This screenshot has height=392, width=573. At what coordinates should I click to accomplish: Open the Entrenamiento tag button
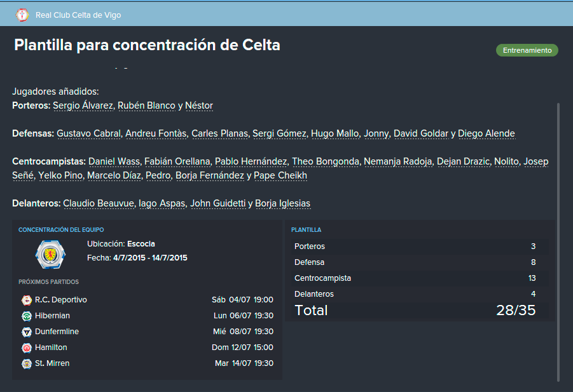527,50
